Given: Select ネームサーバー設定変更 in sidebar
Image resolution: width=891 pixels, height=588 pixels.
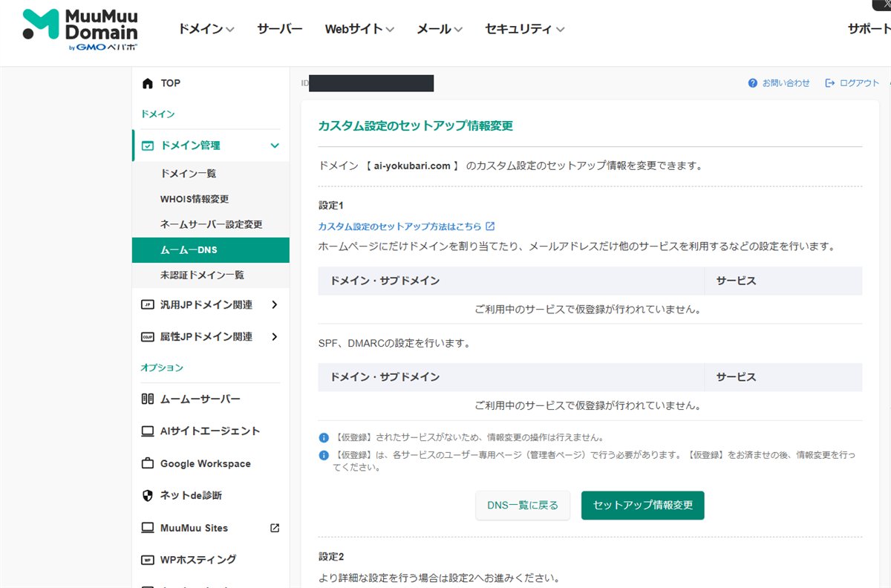Looking at the screenshot, I should (211, 224).
